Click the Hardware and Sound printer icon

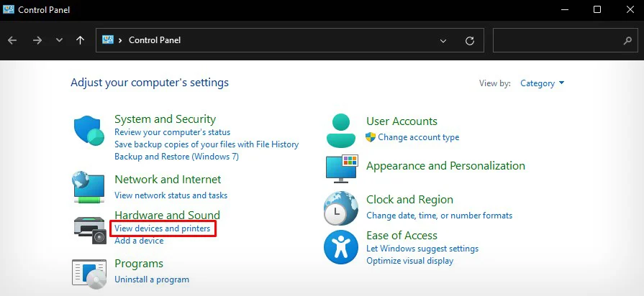(90, 231)
